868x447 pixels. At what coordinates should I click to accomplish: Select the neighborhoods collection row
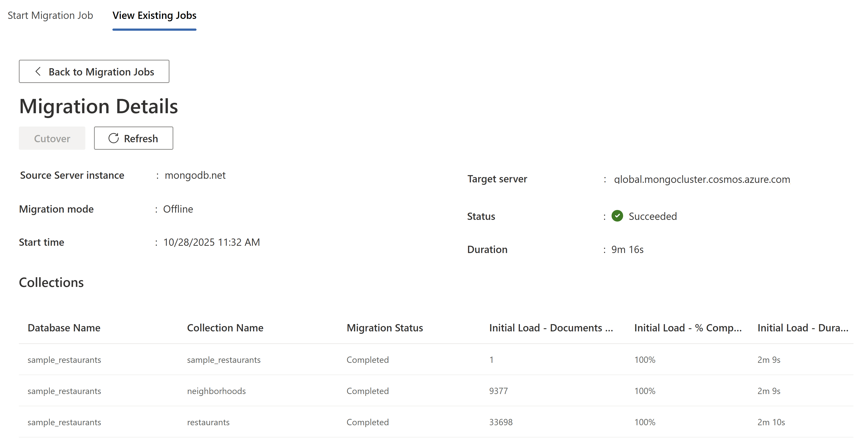pyautogui.click(x=216, y=391)
